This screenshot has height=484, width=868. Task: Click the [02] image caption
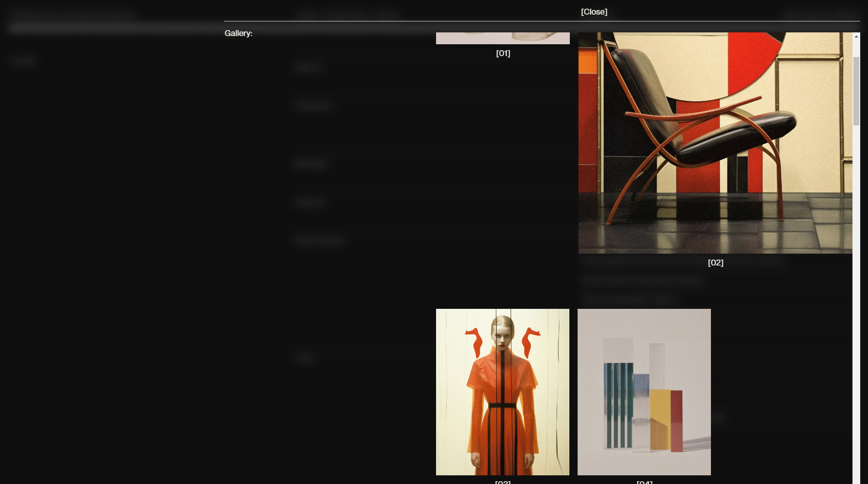click(x=715, y=263)
